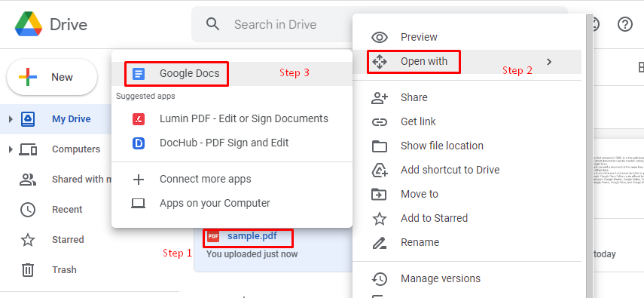Expand the Open with submenu chevron
The width and height of the screenshot is (644, 298).
click(549, 62)
